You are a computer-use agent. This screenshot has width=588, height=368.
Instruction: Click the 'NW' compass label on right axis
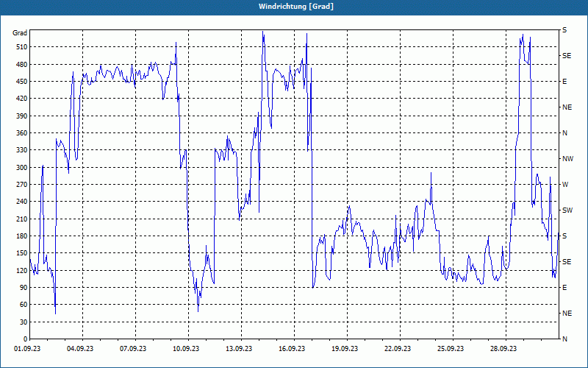pyautogui.click(x=567, y=159)
